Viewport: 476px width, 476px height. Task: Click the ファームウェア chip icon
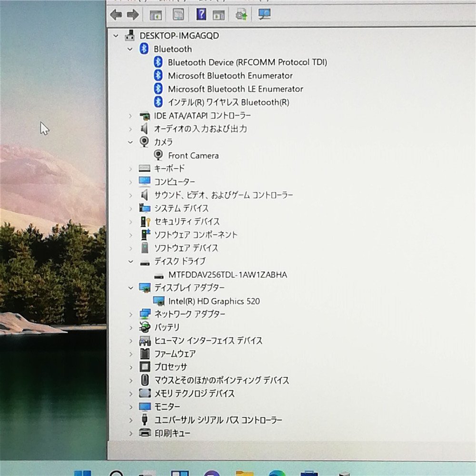click(x=145, y=354)
